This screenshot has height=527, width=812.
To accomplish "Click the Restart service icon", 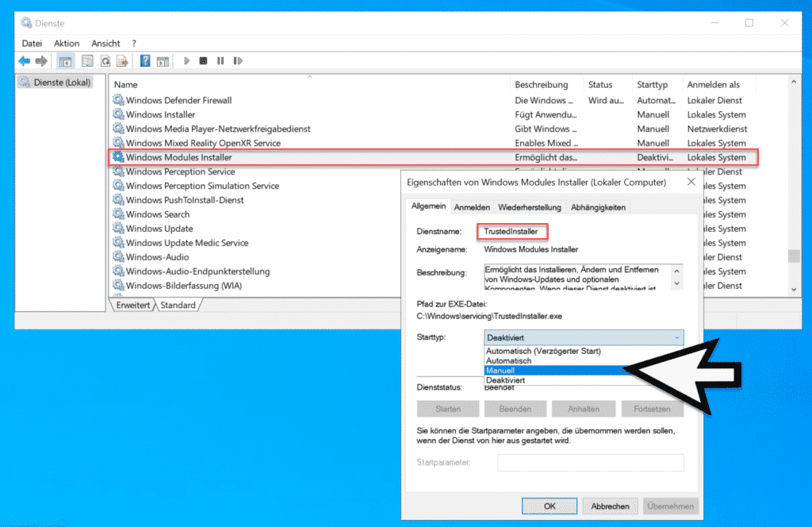I will coord(238,61).
